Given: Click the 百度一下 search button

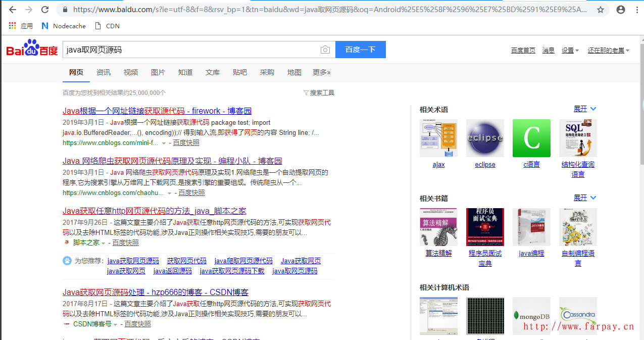Looking at the screenshot, I should pos(360,49).
